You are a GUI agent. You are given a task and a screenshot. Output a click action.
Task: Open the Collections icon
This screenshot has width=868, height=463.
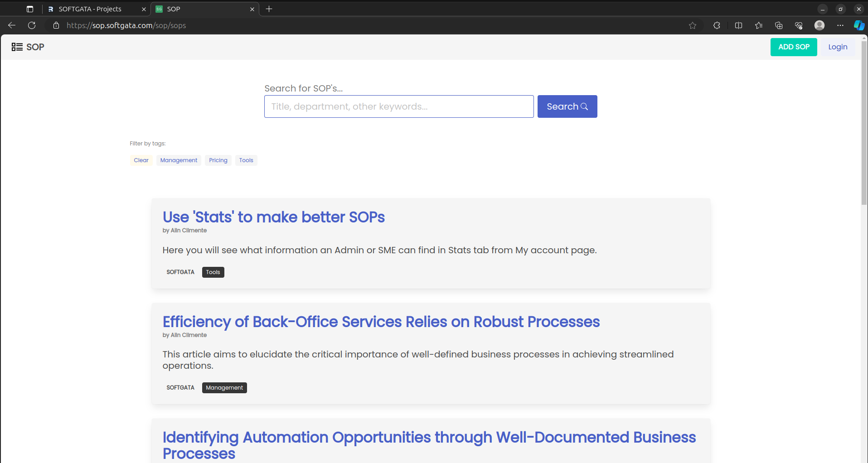tap(779, 25)
